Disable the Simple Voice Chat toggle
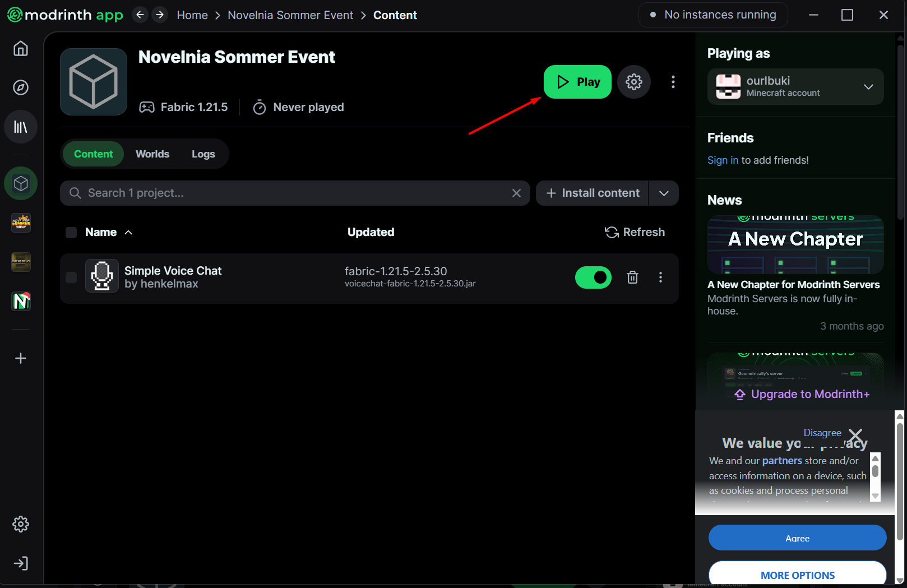The image size is (907, 588). coord(593,277)
